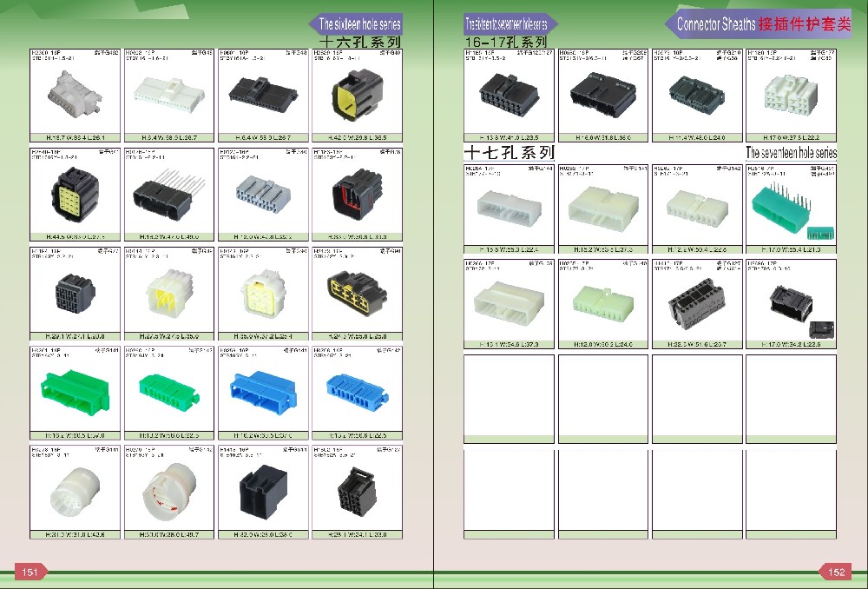Click dimension label H:17.0 W:37.5 L:22.2
The image size is (868, 589).
coord(791,137)
